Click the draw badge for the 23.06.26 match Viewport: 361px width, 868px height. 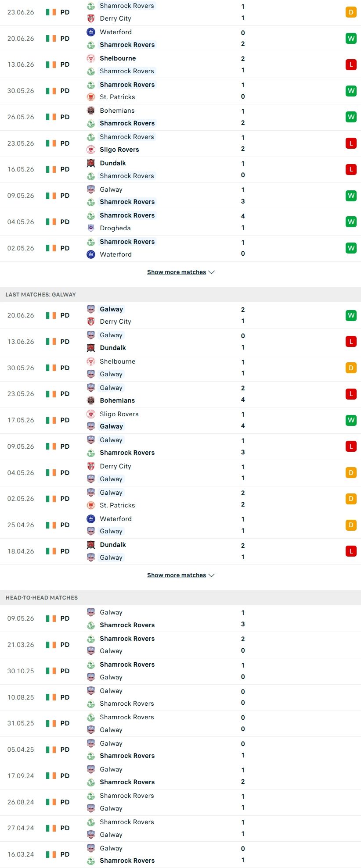[351, 12]
